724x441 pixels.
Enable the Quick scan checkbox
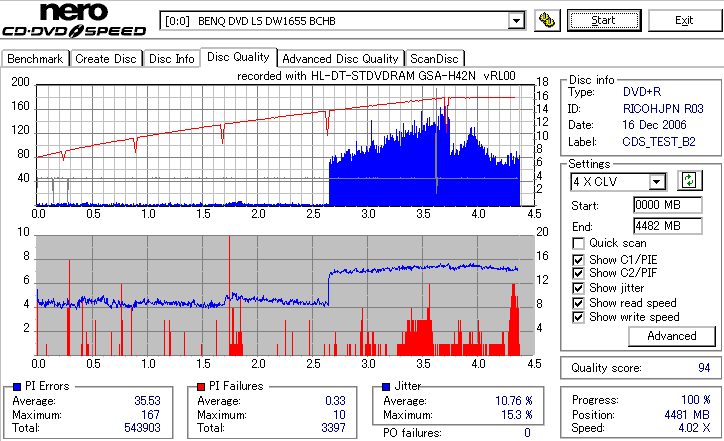coord(578,243)
